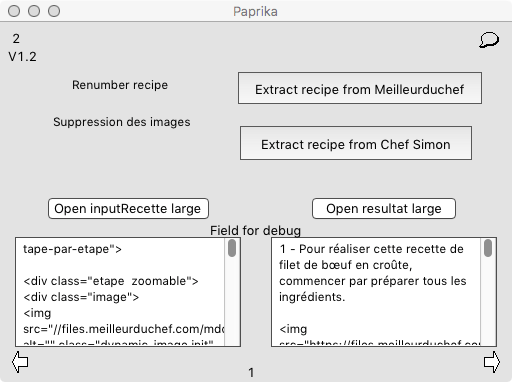Click Extract recipe from Meilleurduchef
This screenshot has width=512, height=382.
click(360, 88)
